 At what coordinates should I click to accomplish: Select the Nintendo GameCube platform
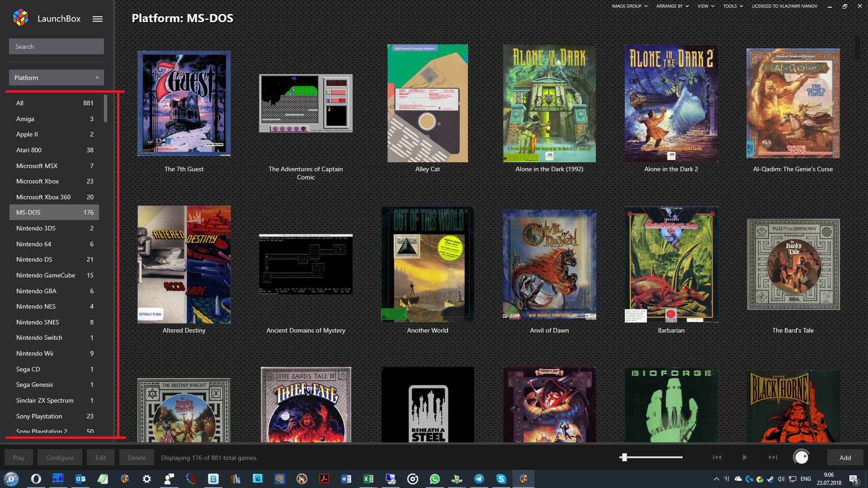click(54, 275)
